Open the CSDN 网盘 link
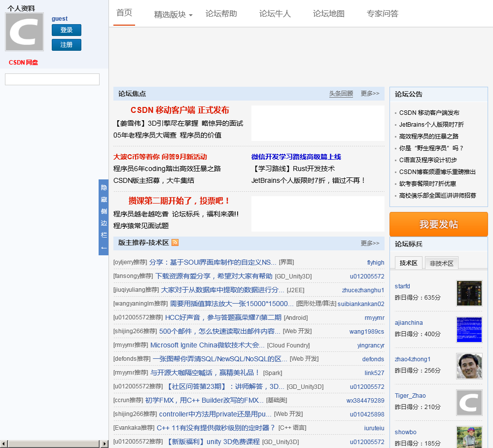 (23, 62)
